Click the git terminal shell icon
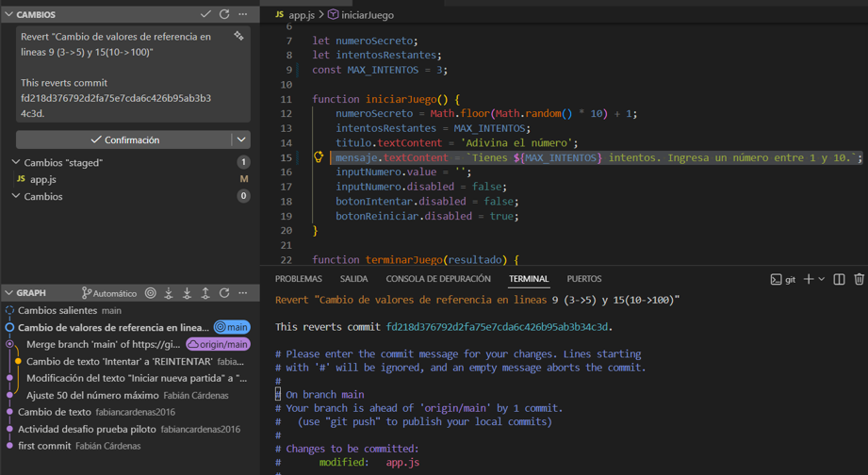 pyautogui.click(x=776, y=280)
